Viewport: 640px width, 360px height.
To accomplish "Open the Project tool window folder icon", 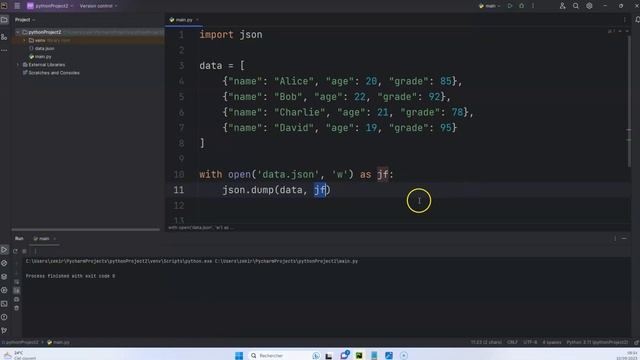I will (4, 20).
